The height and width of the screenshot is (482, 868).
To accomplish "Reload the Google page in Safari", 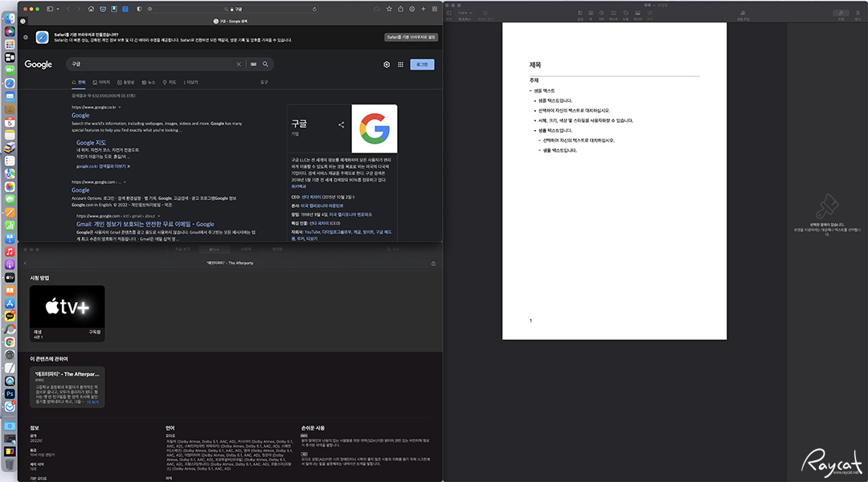I will tap(314, 9).
